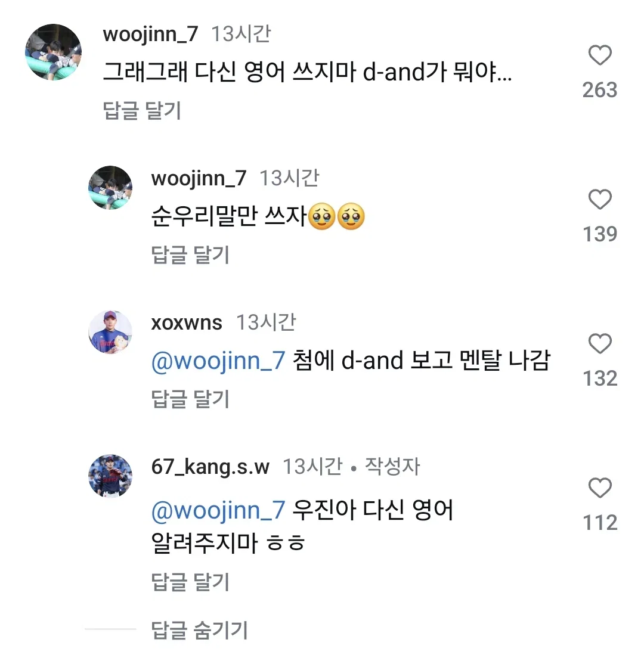View the 112 like count on the author reply
644x661 pixels.
600,523
